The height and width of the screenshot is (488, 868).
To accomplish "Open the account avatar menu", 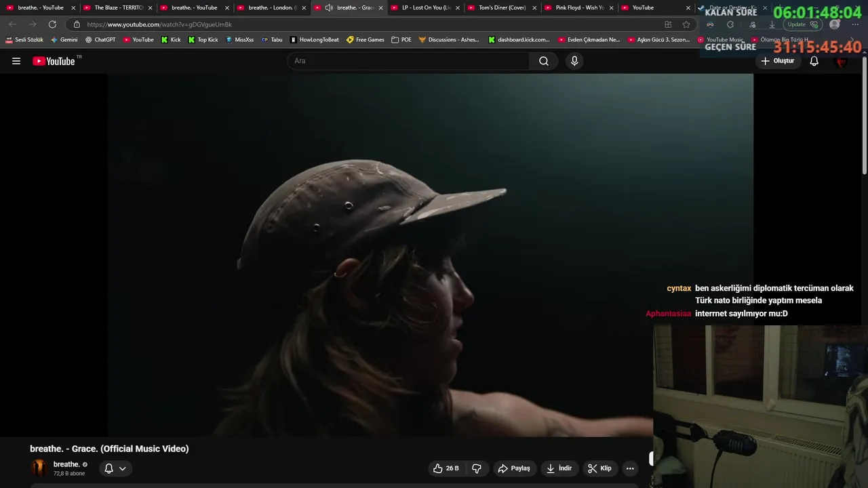I will pyautogui.click(x=842, y=61).
